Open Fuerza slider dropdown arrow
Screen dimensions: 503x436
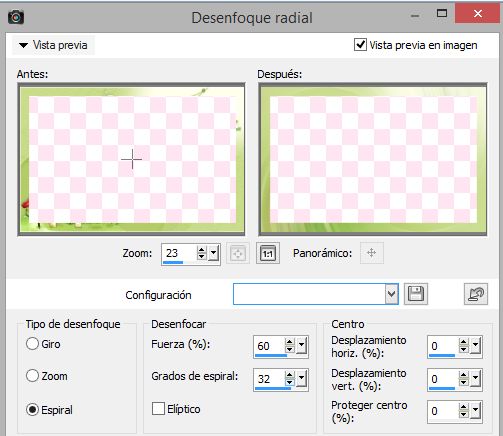point(301,346)
